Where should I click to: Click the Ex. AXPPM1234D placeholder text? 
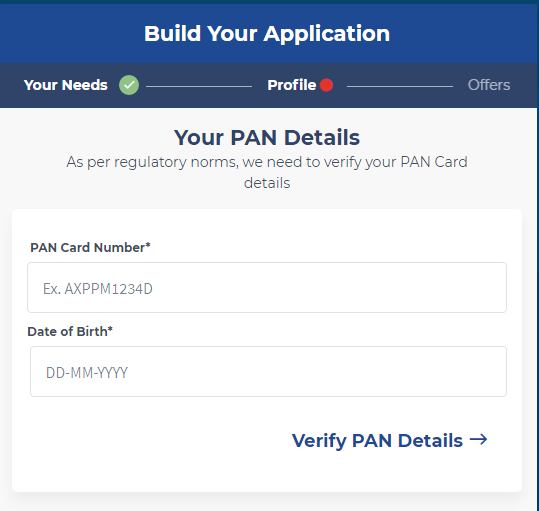coord(98,289)
